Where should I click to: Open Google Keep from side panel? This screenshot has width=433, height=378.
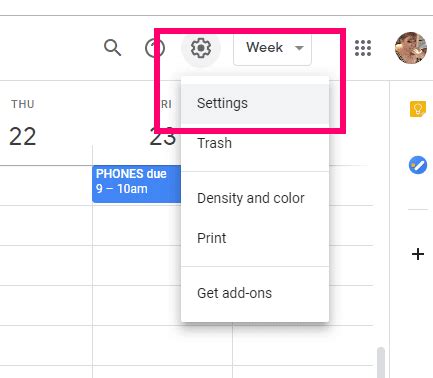418,109
